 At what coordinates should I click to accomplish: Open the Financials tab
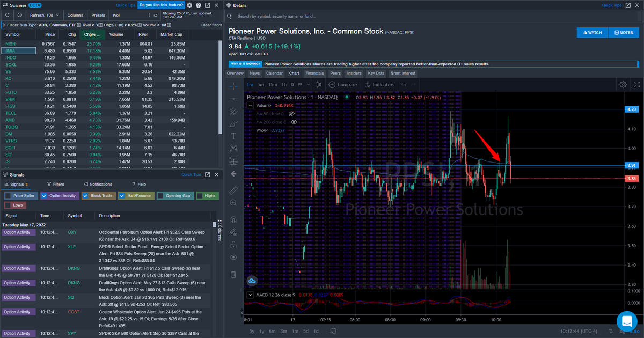(x=314, y=73)
